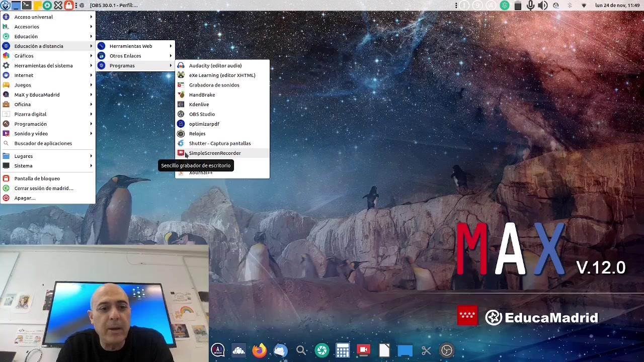This screenshot has width=644, height=362.
Task: Open the Pizarra digital category
Action: click(x=48, y=114)
